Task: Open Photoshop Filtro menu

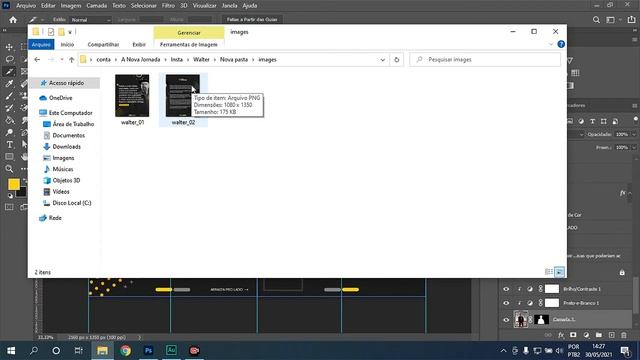Action: [168, 6]
